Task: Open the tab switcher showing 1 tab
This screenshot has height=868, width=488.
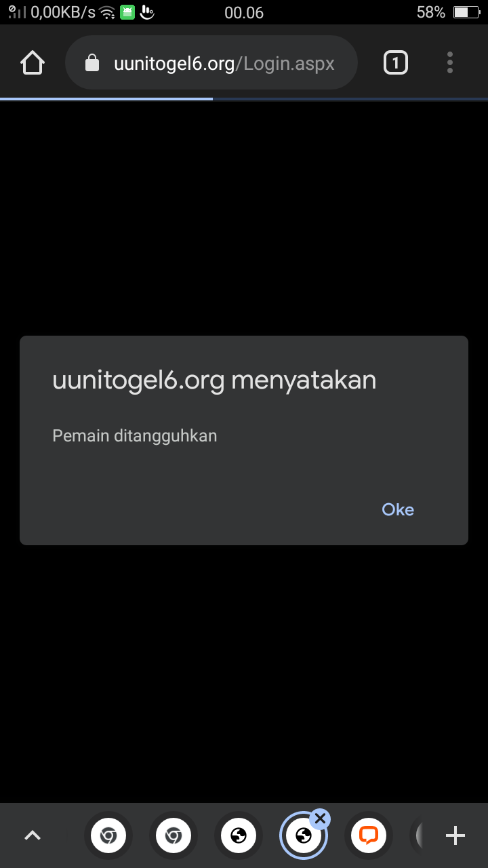Action: 396,63
